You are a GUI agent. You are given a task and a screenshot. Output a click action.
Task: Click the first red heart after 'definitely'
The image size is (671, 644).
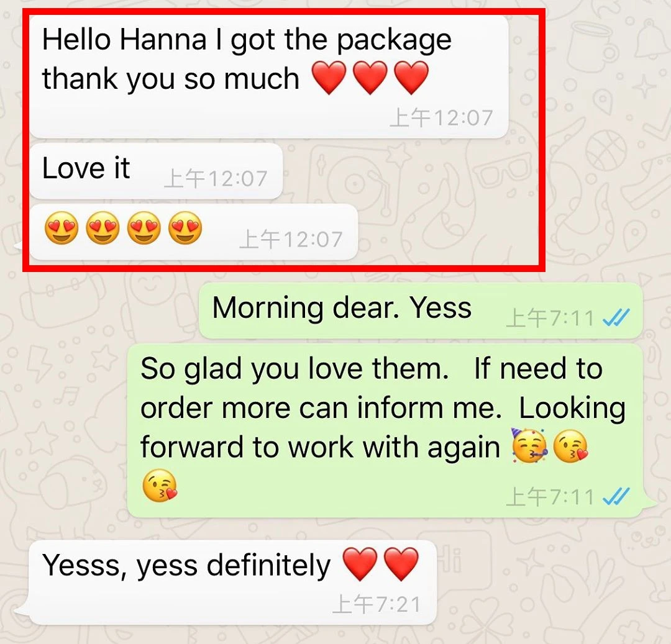coord(360,564)
